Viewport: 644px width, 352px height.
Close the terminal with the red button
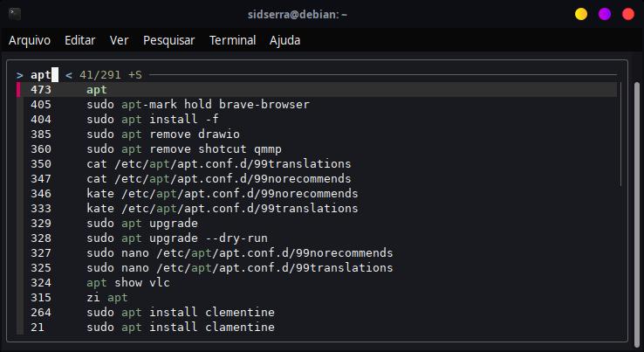[x=627, y=14]
